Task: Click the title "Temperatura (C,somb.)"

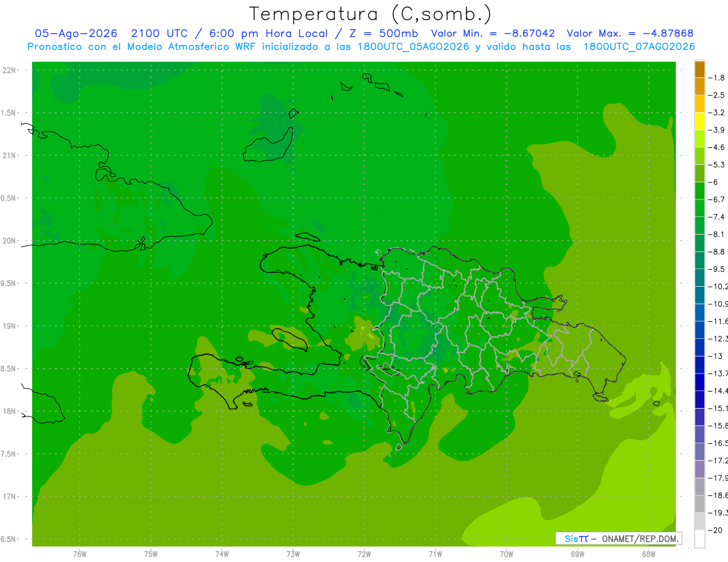Action: pos(371,14)
